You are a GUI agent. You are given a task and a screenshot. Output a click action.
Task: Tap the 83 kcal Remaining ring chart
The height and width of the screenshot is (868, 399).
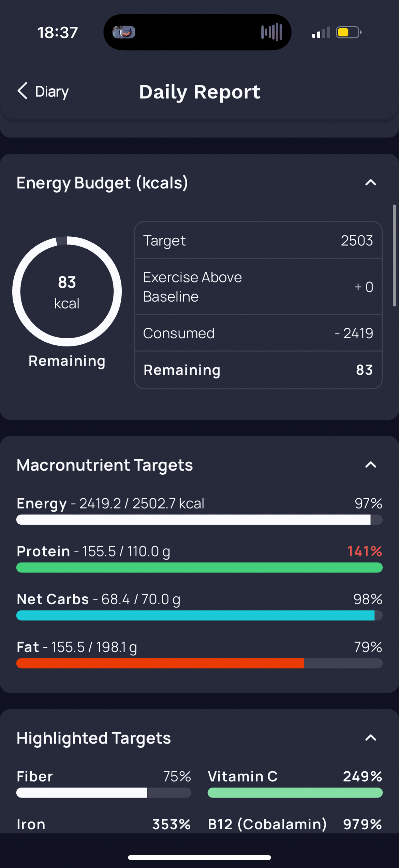(67, 291)
